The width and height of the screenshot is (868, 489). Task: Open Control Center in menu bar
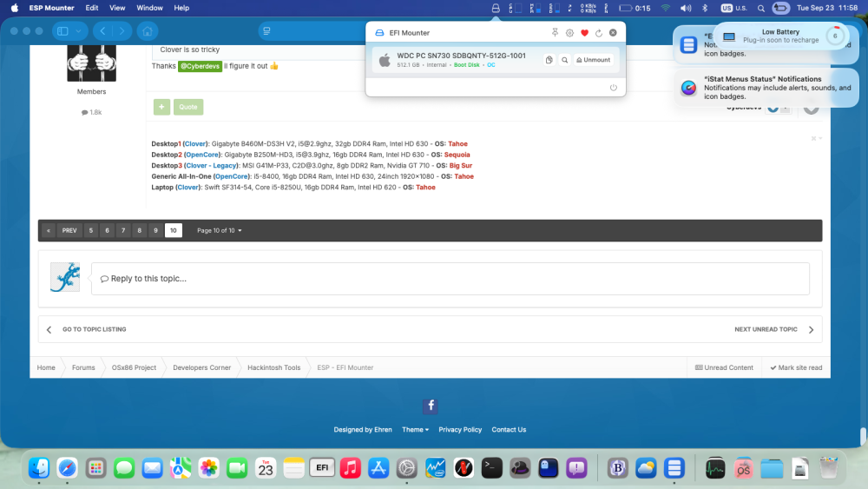tap(780, 8)
